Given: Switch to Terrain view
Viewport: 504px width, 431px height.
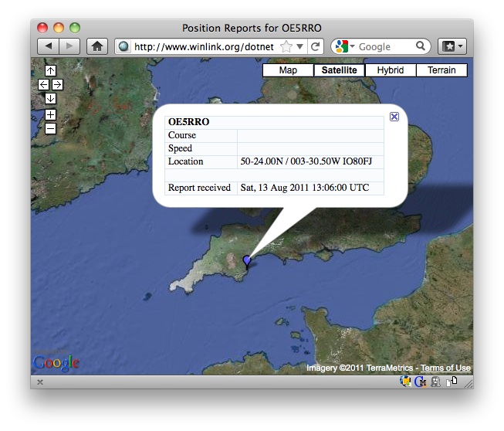Looking at the screenshot, I should [441, 70].
